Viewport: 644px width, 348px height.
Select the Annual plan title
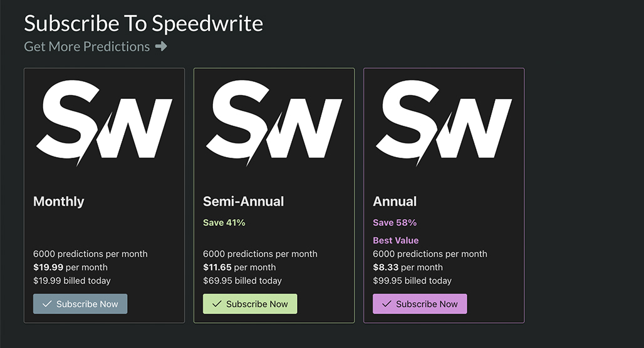pyautogui.click(x=395, y=202)
